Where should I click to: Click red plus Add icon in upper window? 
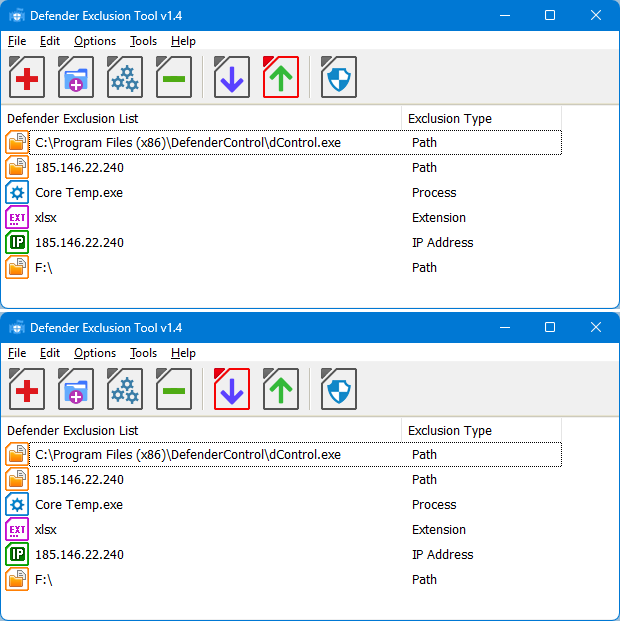(x=27, y=78)
